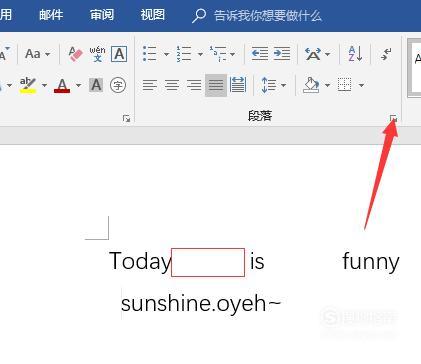Toggle Center alignment
This screenshot has width=421, height=364.
click(x=172, y=85)
